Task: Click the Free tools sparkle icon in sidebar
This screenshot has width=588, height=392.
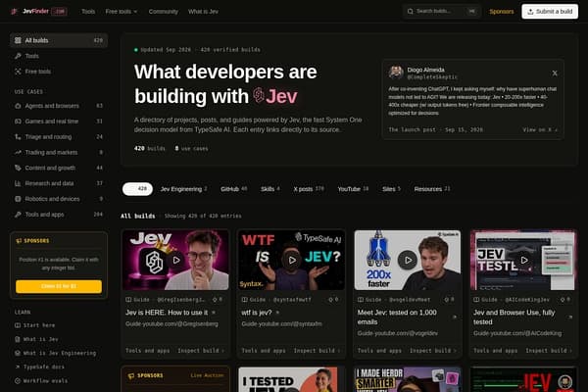Action: [18, 72]
